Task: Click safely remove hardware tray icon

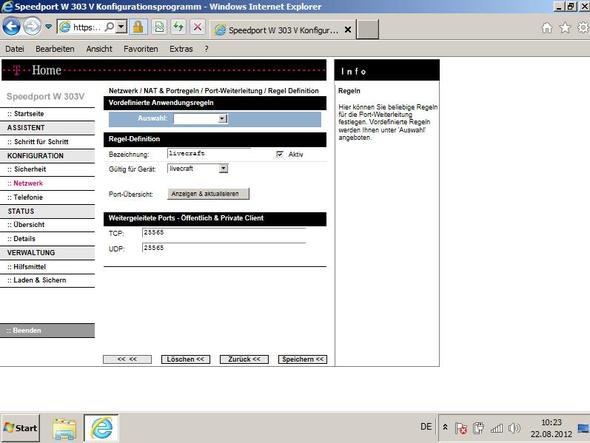Action: [x=479, y=428]
